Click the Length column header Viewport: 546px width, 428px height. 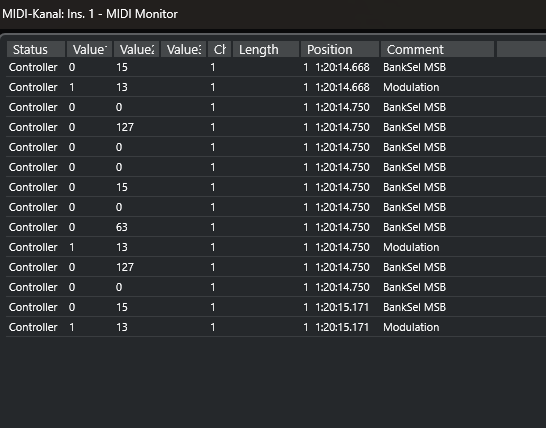click(266, 49)
